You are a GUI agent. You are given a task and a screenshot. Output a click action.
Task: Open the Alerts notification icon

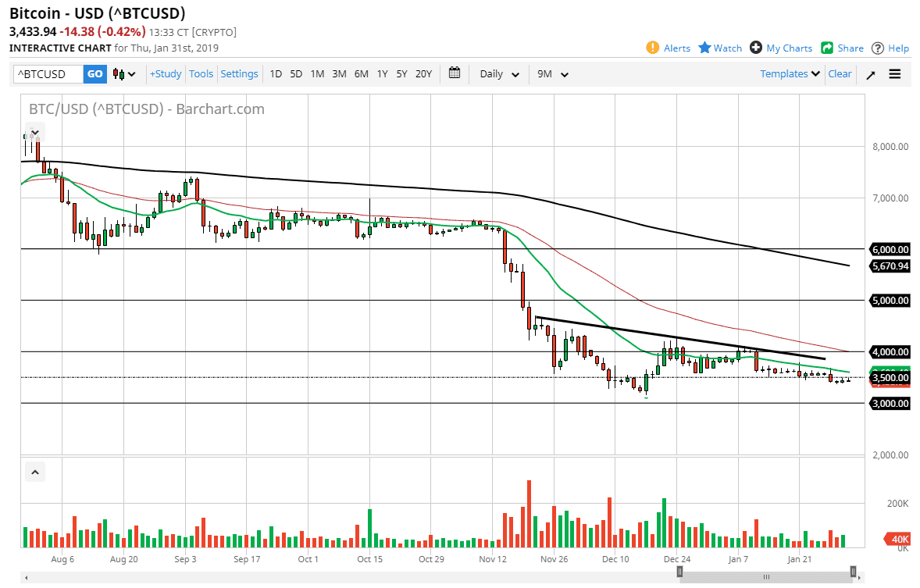click(654, 48)
